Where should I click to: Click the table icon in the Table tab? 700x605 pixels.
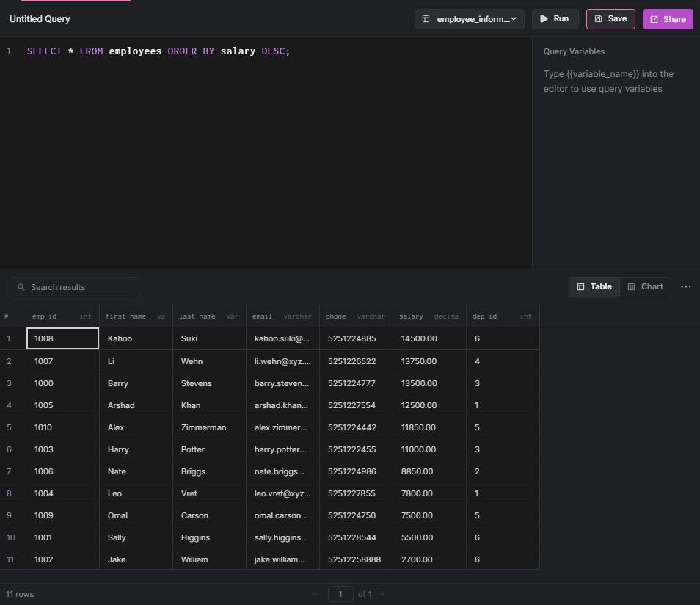[580, 286]
